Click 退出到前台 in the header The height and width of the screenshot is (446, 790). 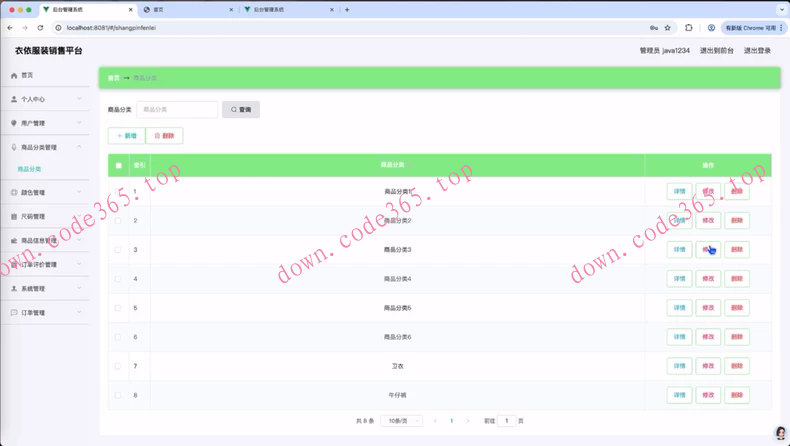(716, 50)
